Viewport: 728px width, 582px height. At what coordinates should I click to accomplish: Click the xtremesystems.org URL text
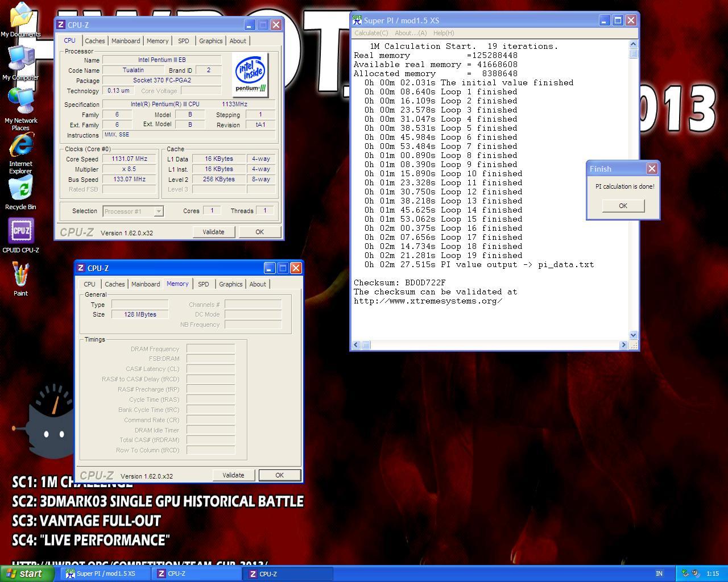pyautogui.click(x=428, y=301)
